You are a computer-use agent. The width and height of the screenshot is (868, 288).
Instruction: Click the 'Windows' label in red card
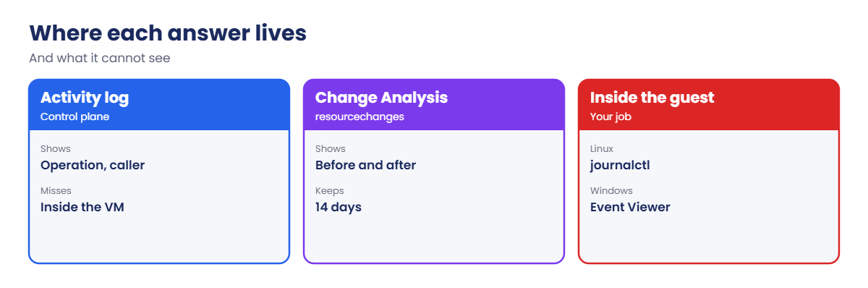point(611,190)
